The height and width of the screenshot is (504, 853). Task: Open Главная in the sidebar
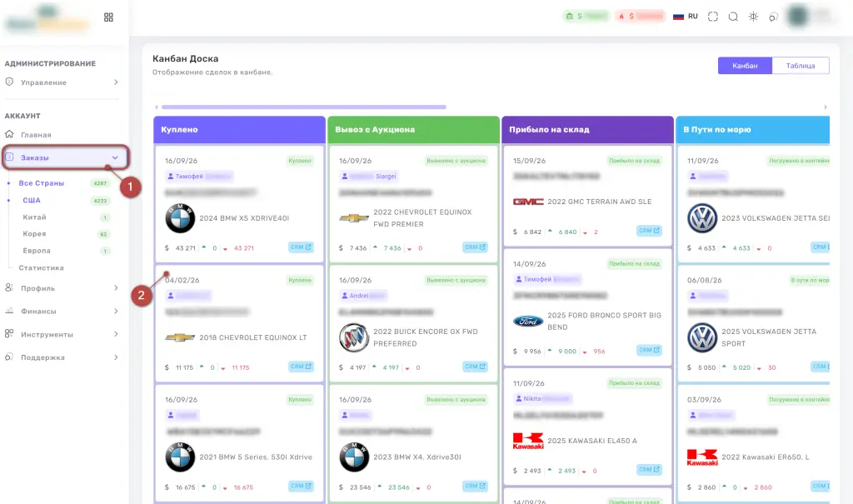click(36, 134)
